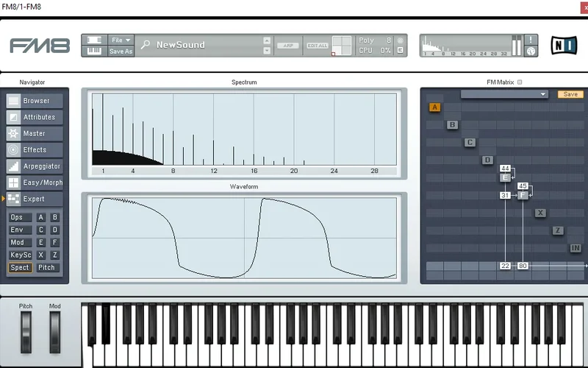Open the KeySc tab in Expert section
The image size is (588, 368).
(21, 255)
